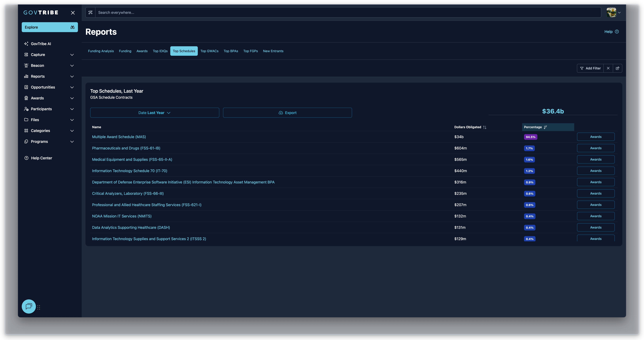Image resolution: width=644 pixels, height=340 pixels.
Task: Open the Date Last Year dropdown
Action: pos(154,113)
